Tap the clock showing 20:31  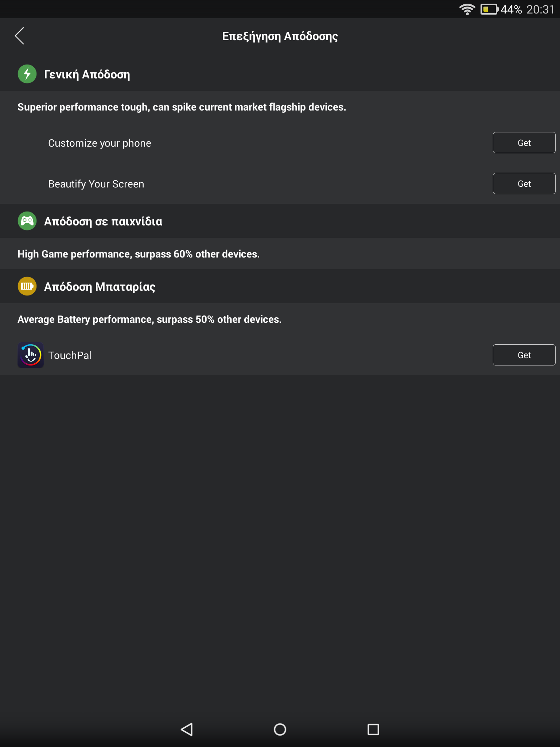(x=540, y=9)
